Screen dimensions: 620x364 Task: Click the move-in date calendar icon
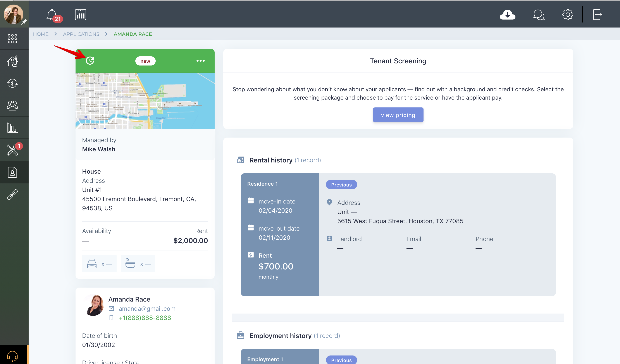[250, 201]
